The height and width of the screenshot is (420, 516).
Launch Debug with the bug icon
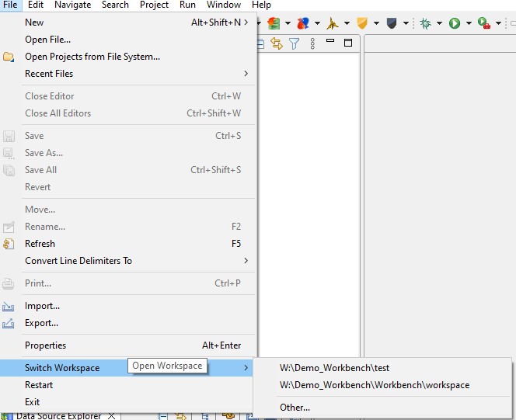[x=425, y=23]
